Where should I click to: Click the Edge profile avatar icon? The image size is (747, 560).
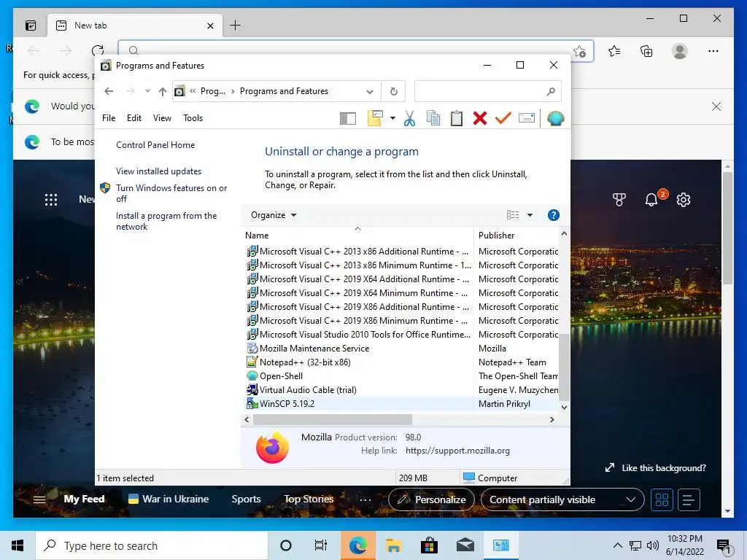click(x=680, y=51)
